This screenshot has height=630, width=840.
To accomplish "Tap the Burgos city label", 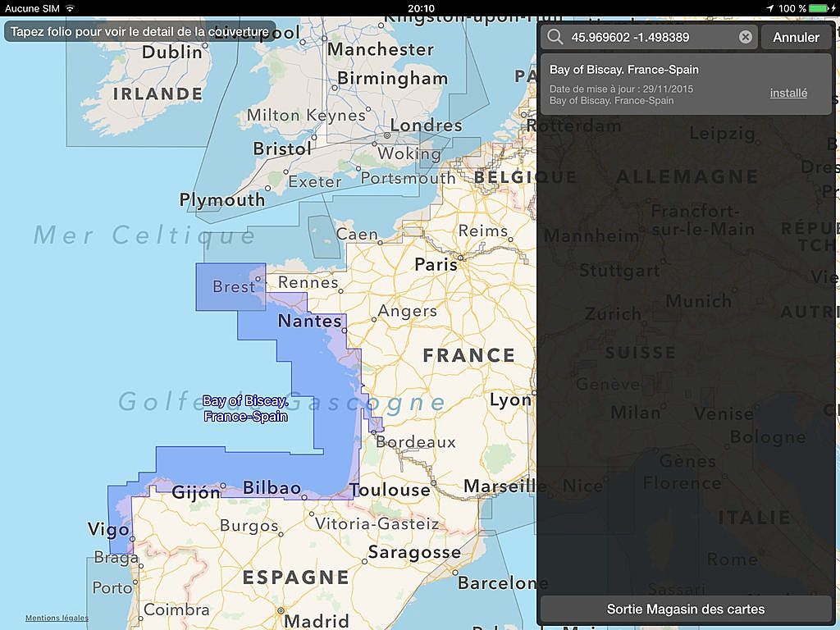I will point(249,526).
